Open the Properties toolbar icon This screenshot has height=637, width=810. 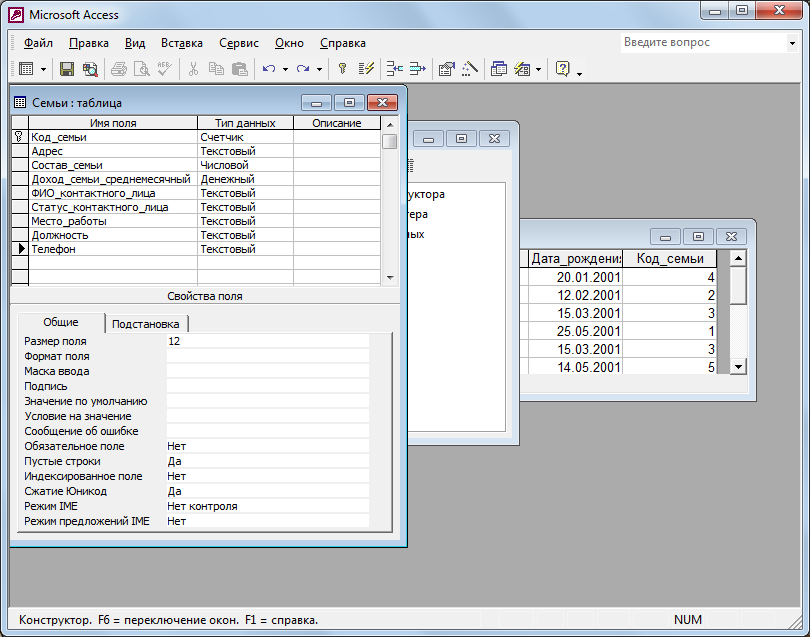click(x=447, y=69)
